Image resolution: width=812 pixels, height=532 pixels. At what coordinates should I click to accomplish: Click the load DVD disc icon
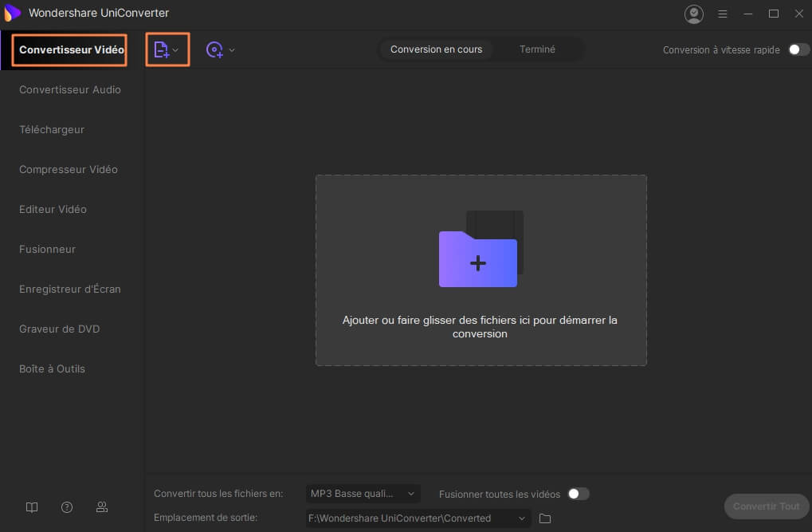point(214,49)
